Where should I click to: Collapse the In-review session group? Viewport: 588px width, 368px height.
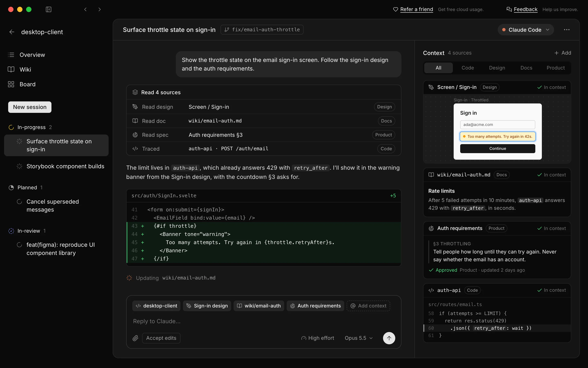click(x=27, y=231)
